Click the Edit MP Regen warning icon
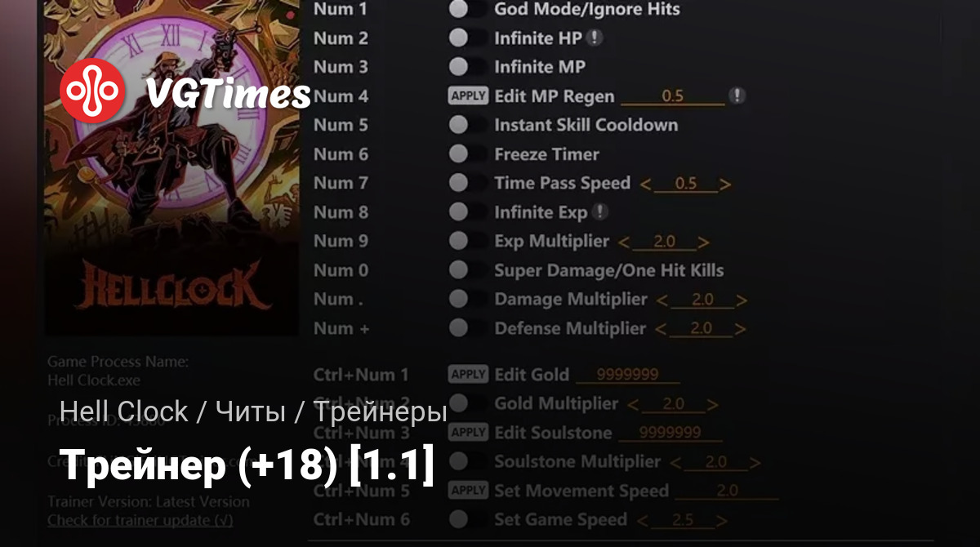 pyautogui.click(x=737, y=96)
